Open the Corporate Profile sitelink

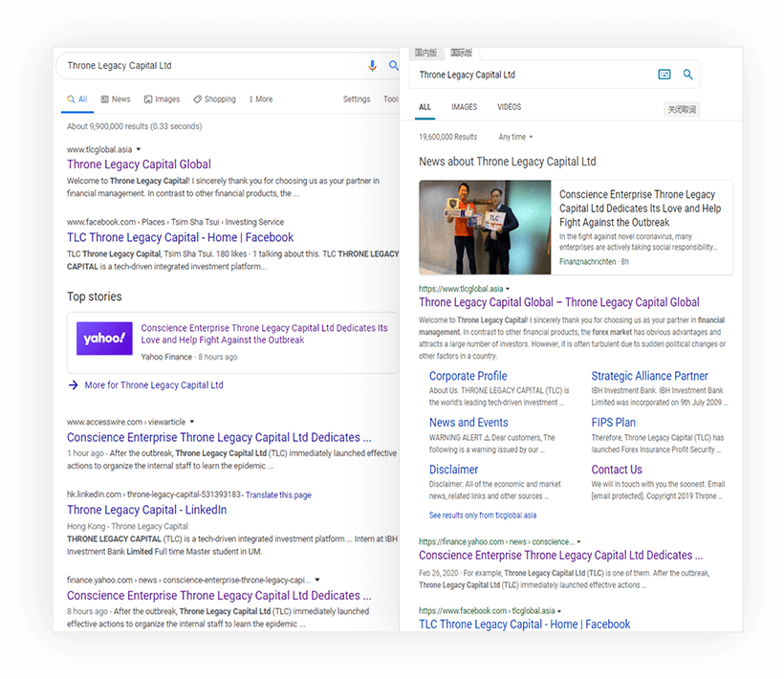[x=468, y=376]
